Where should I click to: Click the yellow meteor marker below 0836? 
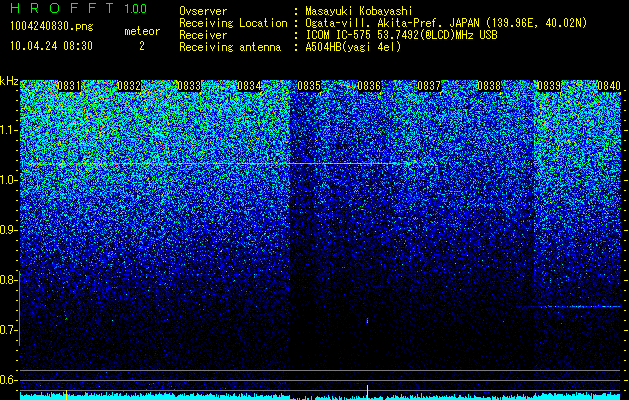[367, 392]
